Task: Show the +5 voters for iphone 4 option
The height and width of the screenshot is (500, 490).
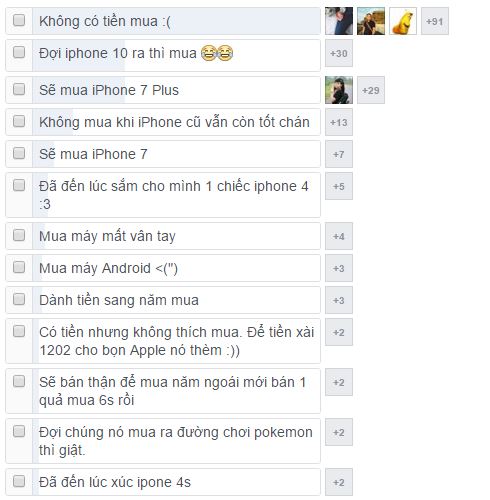Action: pos(339,186)
